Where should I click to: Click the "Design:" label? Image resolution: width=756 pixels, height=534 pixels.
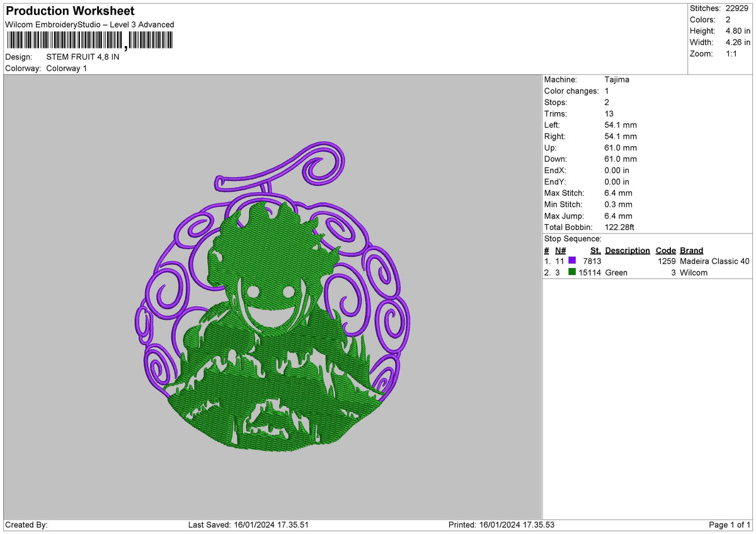18,57
